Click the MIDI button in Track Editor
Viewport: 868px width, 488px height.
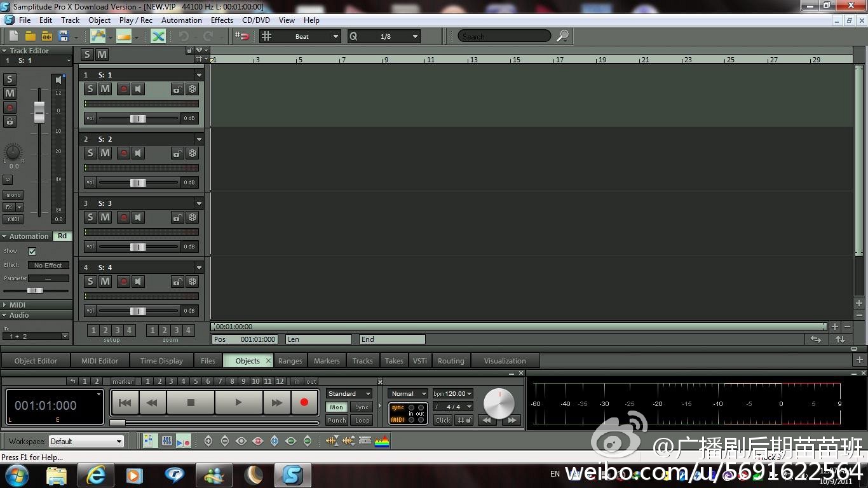[13, 219]
